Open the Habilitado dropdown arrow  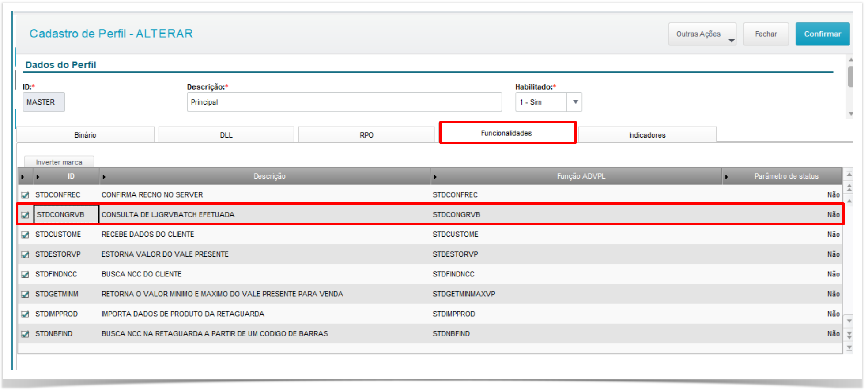pyautogui.click(x=575, y=102)
